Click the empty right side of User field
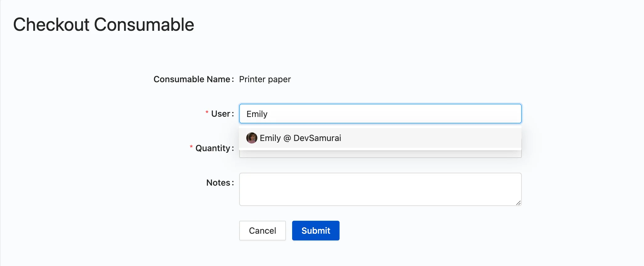The width and height of the screenshot is (644, 266). 431,114
